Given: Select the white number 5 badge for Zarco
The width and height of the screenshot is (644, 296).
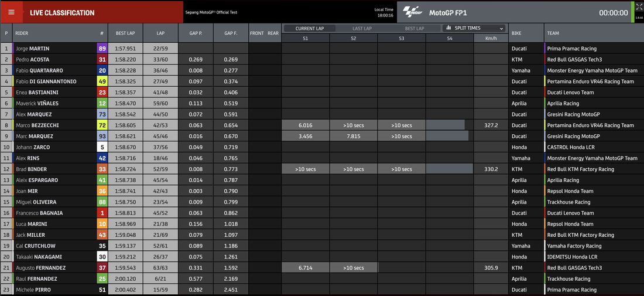Looking at the screenshot, I should [x=102, y=147].
